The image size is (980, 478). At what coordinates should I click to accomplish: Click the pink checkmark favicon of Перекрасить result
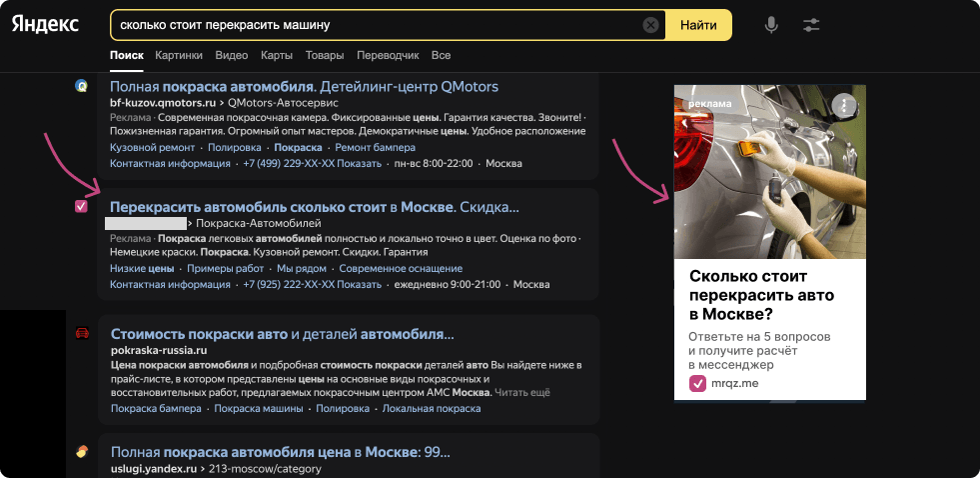point(81,206)
